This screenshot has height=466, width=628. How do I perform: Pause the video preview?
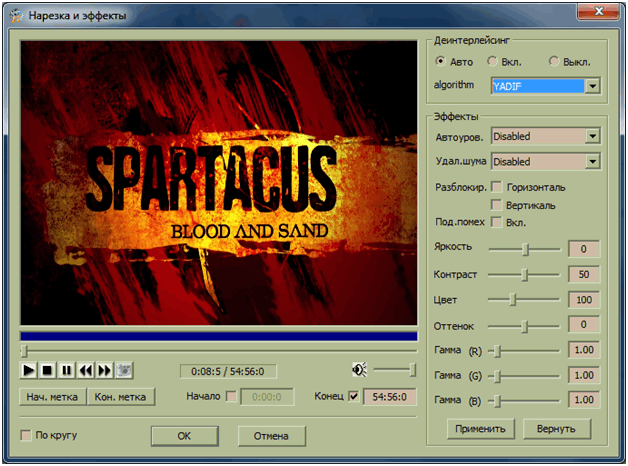[x=66, y=370]
